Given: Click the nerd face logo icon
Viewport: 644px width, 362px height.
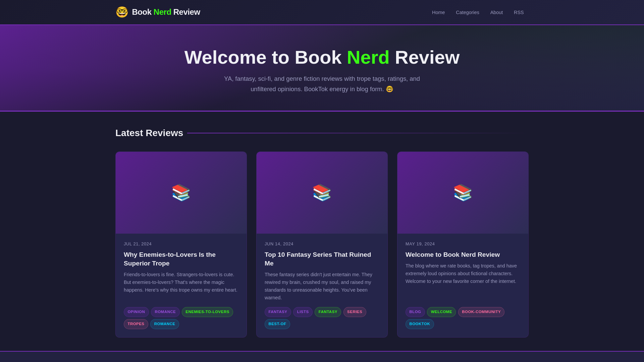Looking at the screenshot, I should coord(122,12).
